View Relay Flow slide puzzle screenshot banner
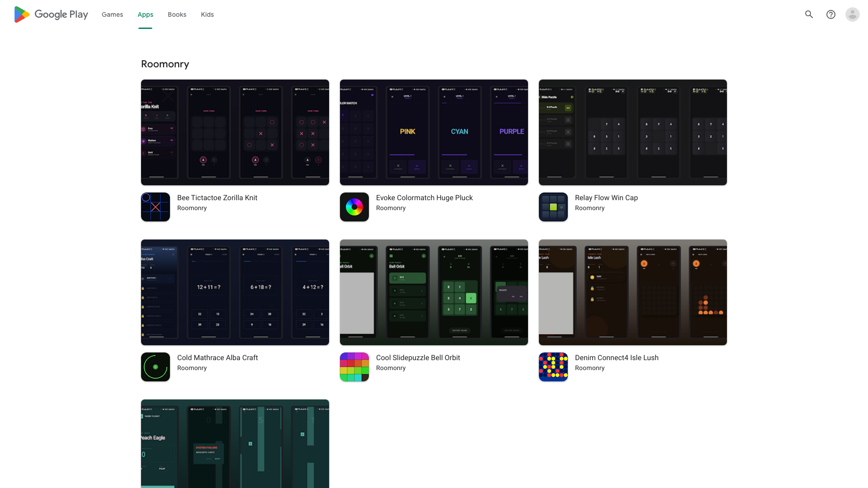The height and width of the screenshot is (488, 868). pyautogui.click(x=633, y=132)
